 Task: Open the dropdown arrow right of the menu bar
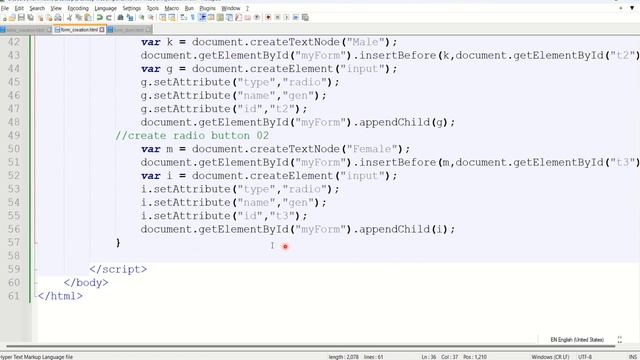632,8
